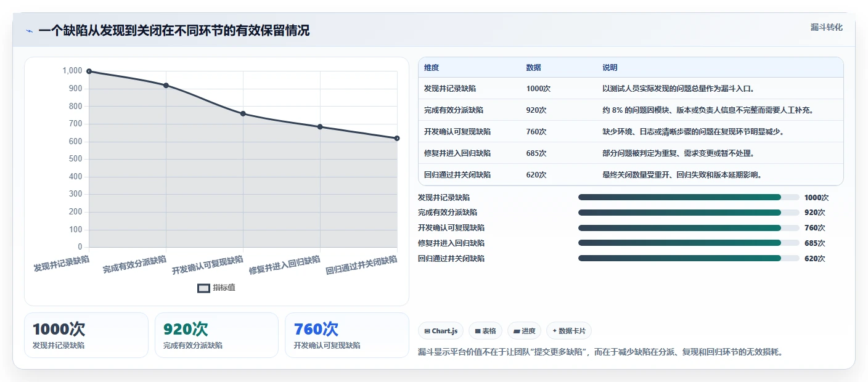The width and height of the screenshot is (868, 382).
Task: Toggle the 指标值 legend swatch
Action: [x=203, y=288]
